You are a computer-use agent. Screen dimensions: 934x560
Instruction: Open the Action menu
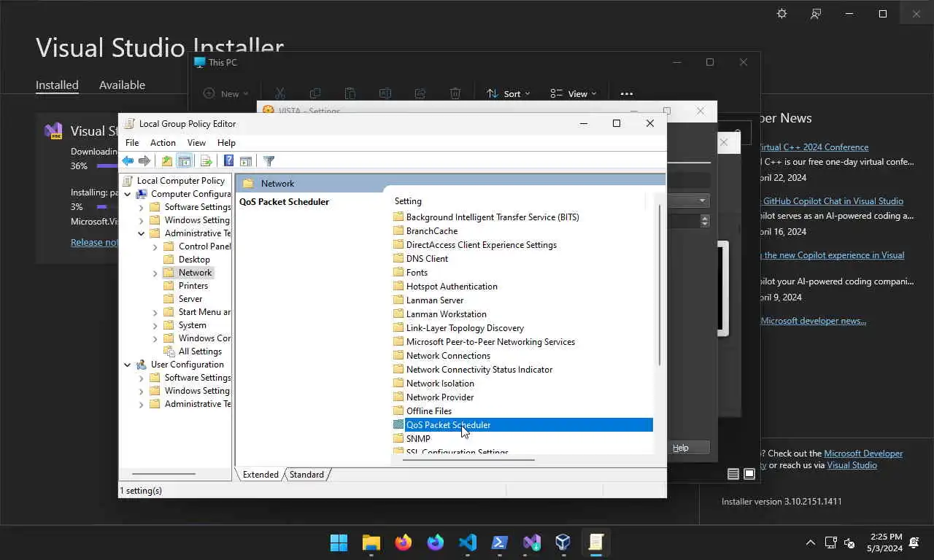[163, 143]
